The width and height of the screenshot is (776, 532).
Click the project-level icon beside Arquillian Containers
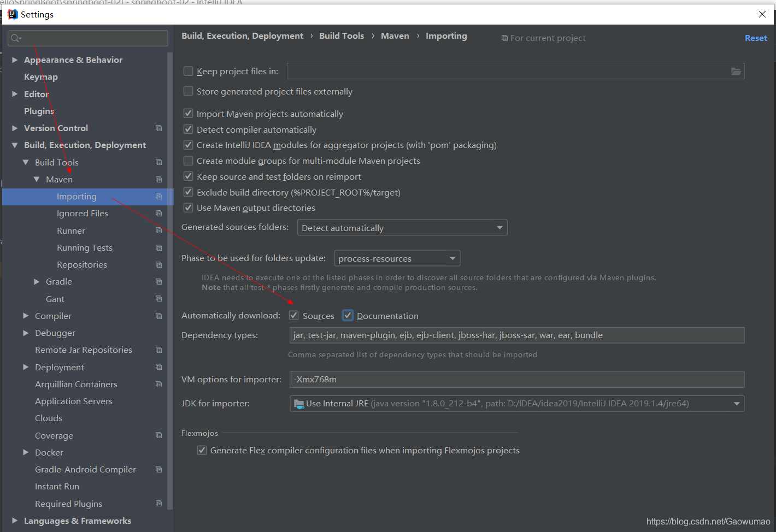158,385
